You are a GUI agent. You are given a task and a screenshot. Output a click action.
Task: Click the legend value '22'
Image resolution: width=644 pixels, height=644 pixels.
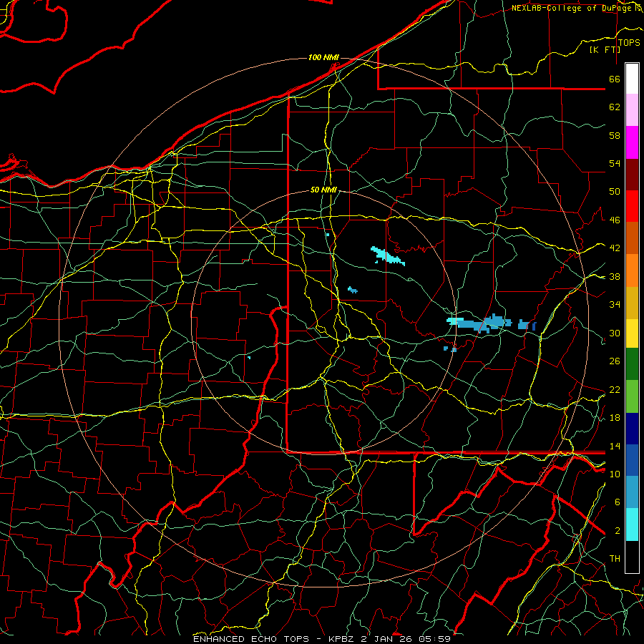615,389
